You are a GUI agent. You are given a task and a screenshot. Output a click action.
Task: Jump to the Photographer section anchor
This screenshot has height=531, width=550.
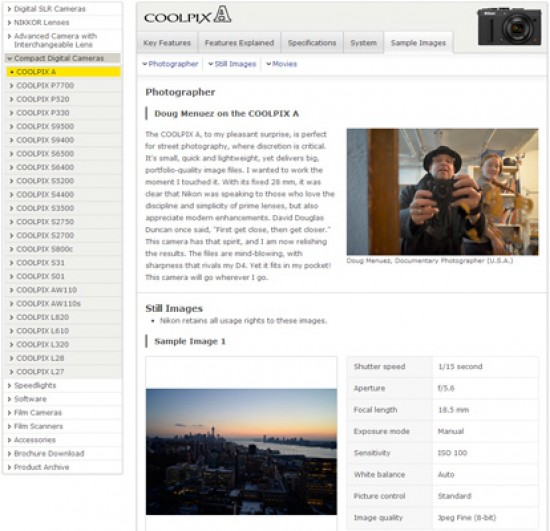tap(170, 64)
